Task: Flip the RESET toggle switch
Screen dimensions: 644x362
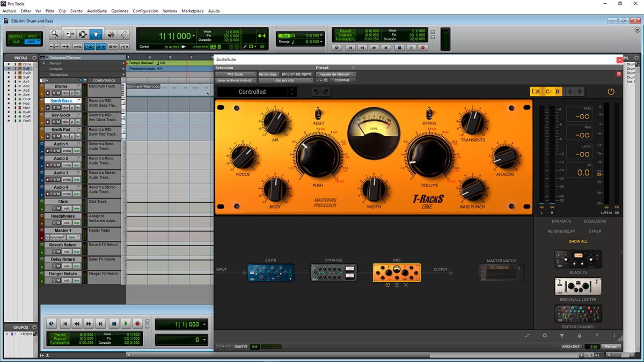Action: click(x=318, y=113)
